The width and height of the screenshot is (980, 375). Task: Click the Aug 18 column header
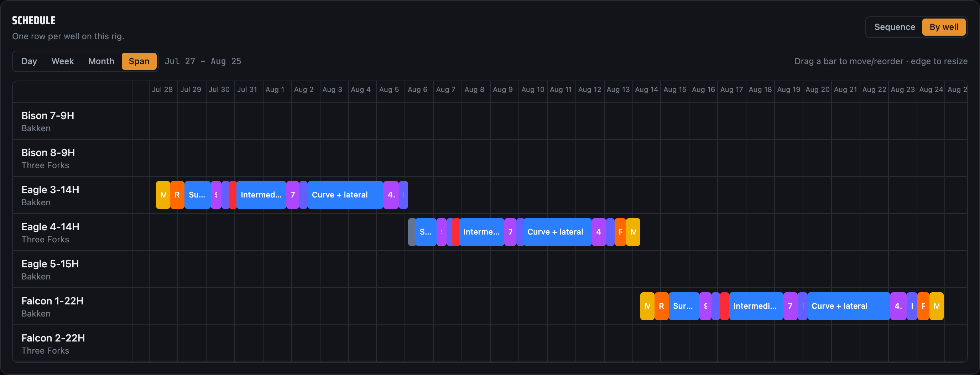(x=760, y=90)
